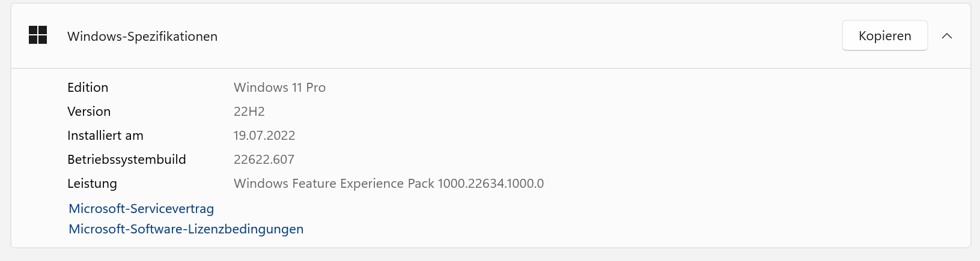Open the Microsoft-Software-Lizenzbedingungen link
Viewport: 980px width, 261px height.
point(186,229)
